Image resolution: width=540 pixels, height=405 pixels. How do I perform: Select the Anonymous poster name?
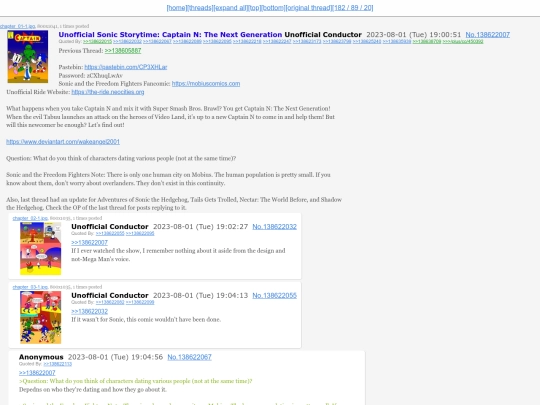pyautogui.click(x=41, y=357)
